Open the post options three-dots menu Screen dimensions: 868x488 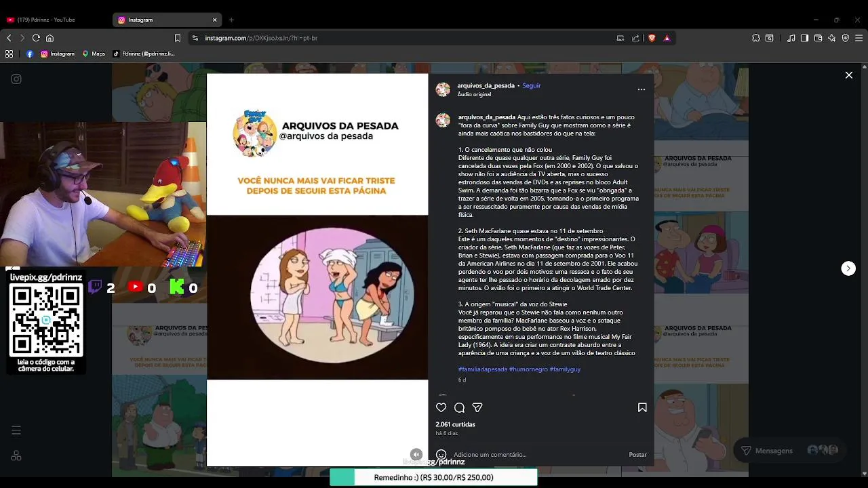click(x=642, y=89)
